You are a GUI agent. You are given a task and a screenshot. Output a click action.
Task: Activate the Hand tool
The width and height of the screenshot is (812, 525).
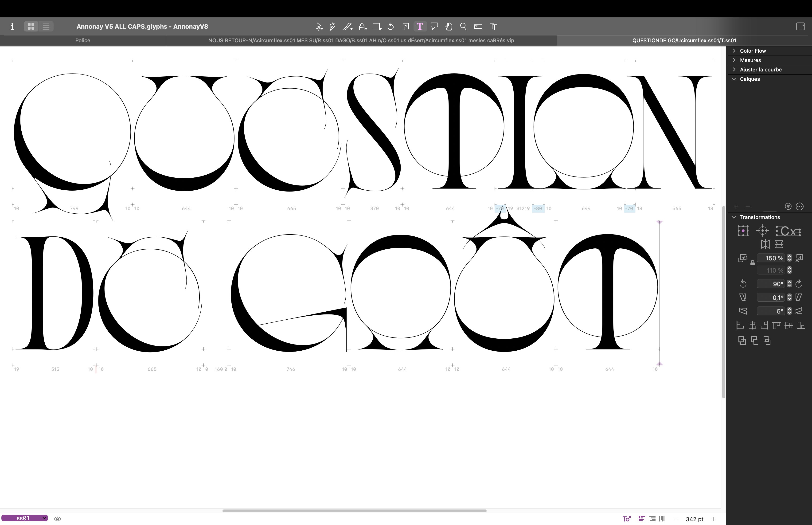(449, 27)
